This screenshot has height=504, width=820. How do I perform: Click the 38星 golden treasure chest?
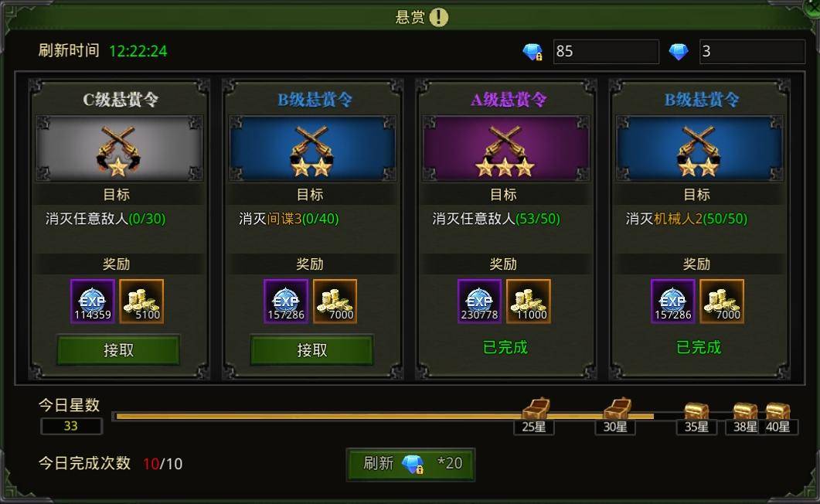(745, 410)
